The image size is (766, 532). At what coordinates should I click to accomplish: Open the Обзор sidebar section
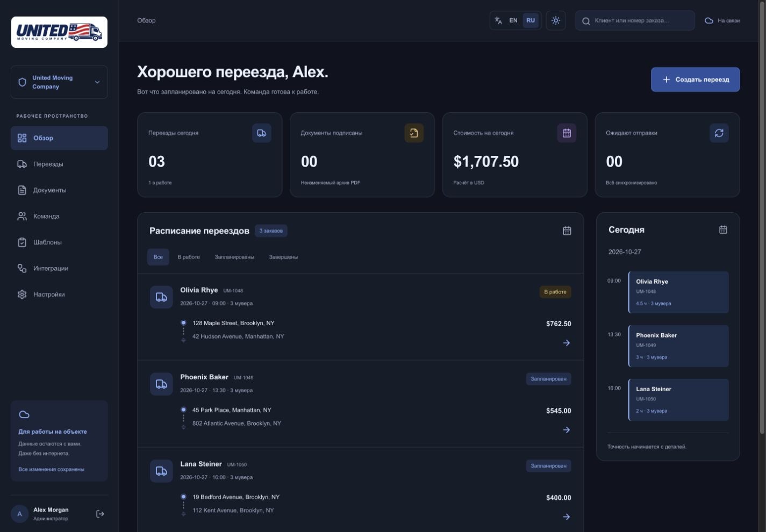(59, 138)
